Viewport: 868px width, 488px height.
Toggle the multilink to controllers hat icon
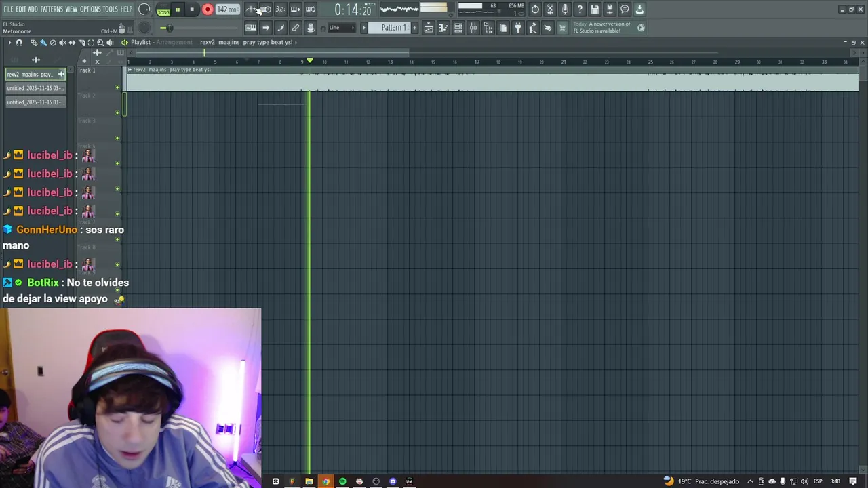pyautogui.click(x=310, y=28)
